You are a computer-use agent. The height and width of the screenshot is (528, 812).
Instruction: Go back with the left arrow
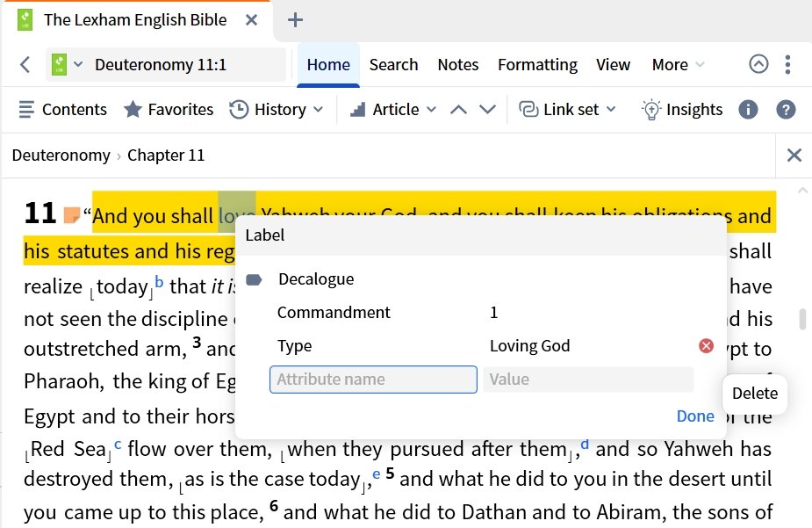pyautogui.click(x=25, y=65)
